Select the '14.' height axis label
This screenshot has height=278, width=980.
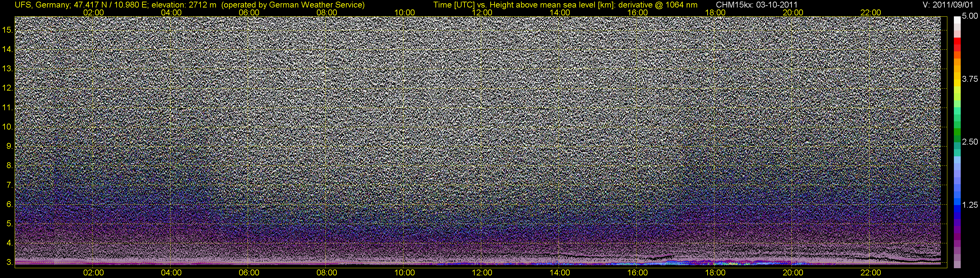[x=8, y=49]
